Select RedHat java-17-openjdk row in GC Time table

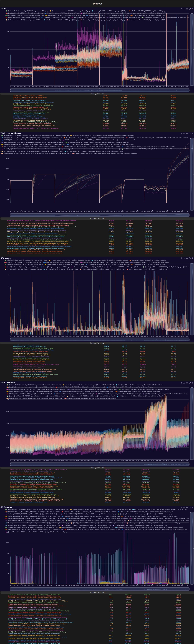coord(97,622)
